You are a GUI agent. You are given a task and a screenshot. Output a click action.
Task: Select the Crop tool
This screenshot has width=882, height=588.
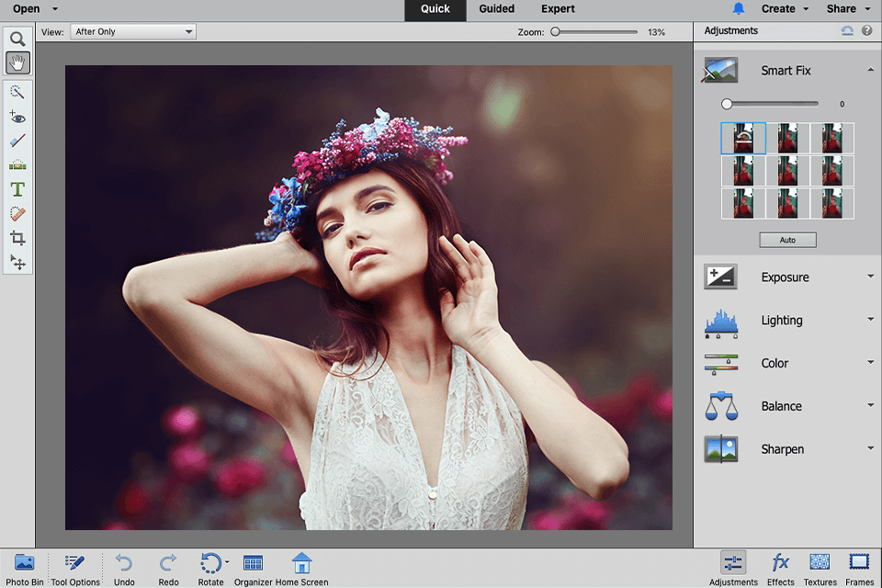(17, 238)
